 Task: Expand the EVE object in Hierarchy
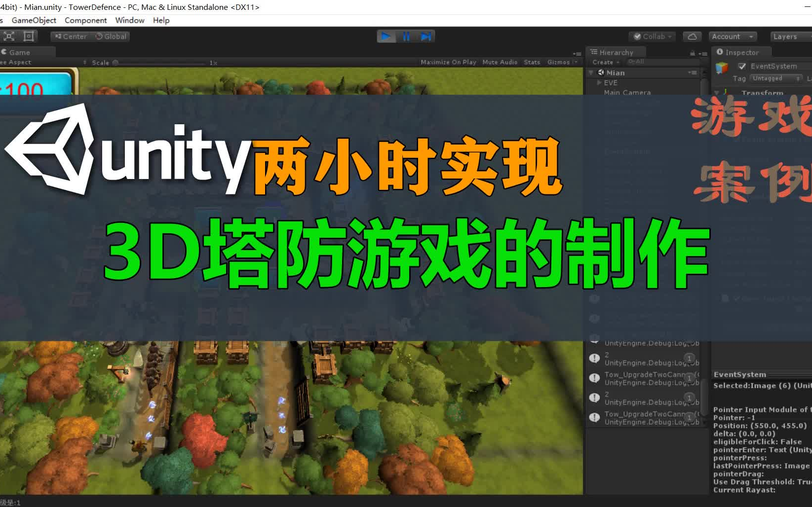point(599,82)
